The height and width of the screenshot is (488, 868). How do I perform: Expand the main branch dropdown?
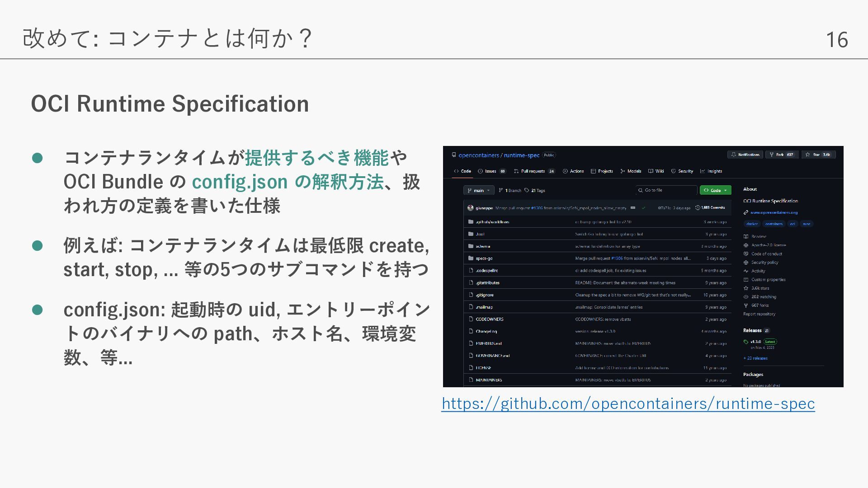pos(479,191)
